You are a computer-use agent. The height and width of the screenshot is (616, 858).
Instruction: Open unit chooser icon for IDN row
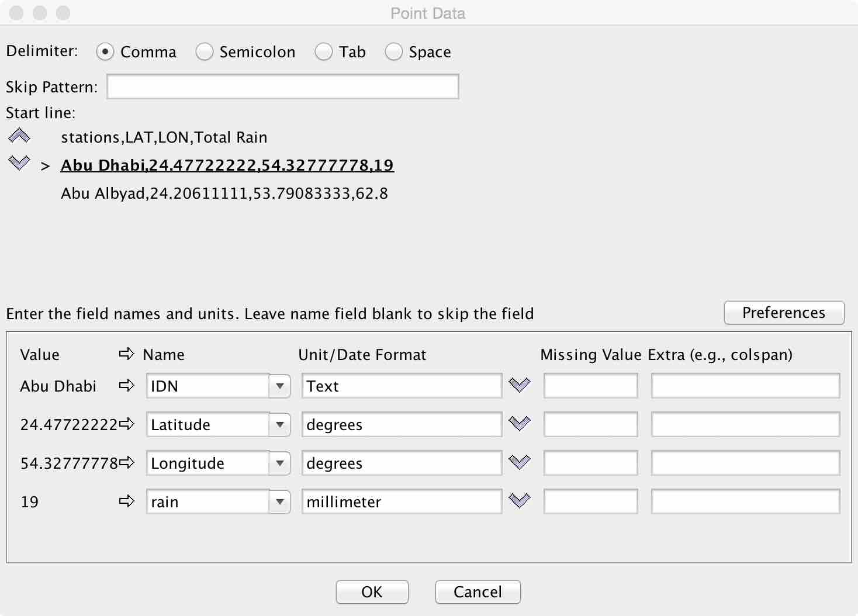click(519, 385)
